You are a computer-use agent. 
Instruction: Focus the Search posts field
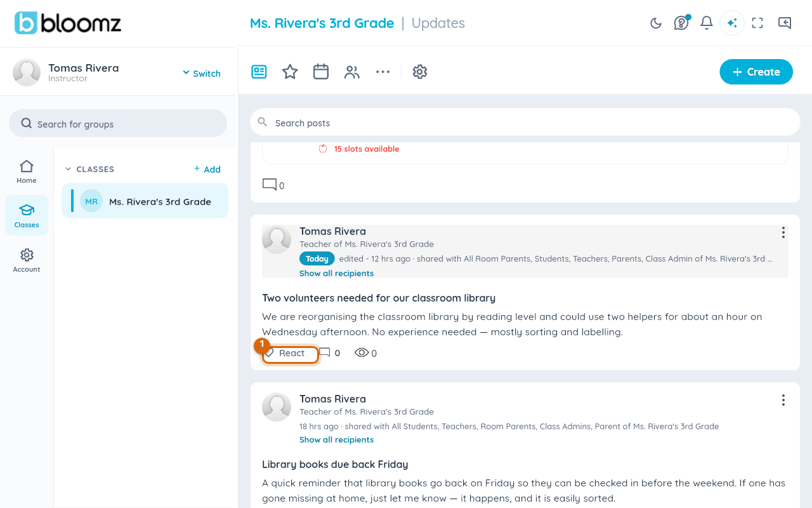tap(525, 122)
